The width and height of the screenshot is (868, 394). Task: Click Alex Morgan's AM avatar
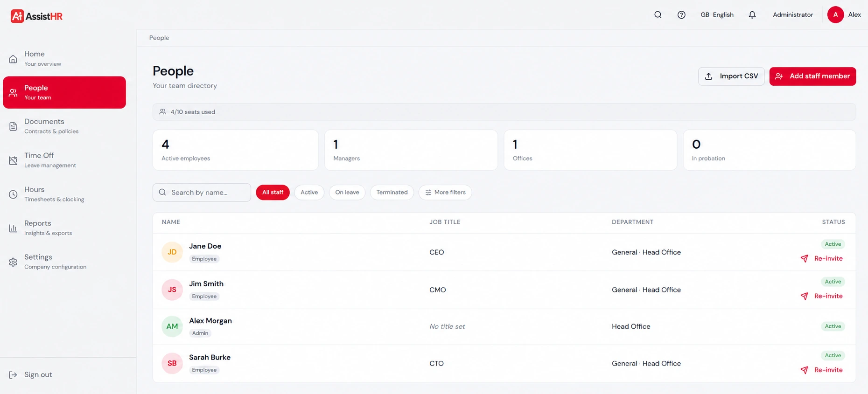coord(172,326)
